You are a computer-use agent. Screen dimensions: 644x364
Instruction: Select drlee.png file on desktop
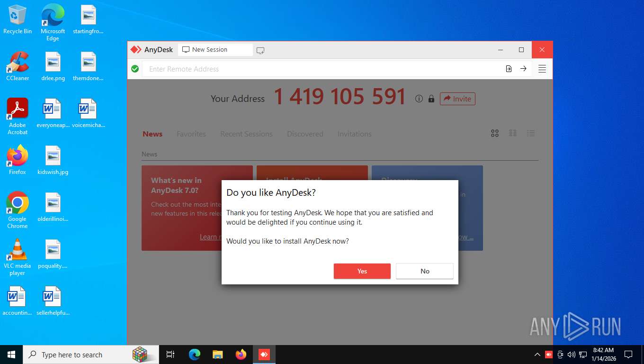[x=53, y=66]
